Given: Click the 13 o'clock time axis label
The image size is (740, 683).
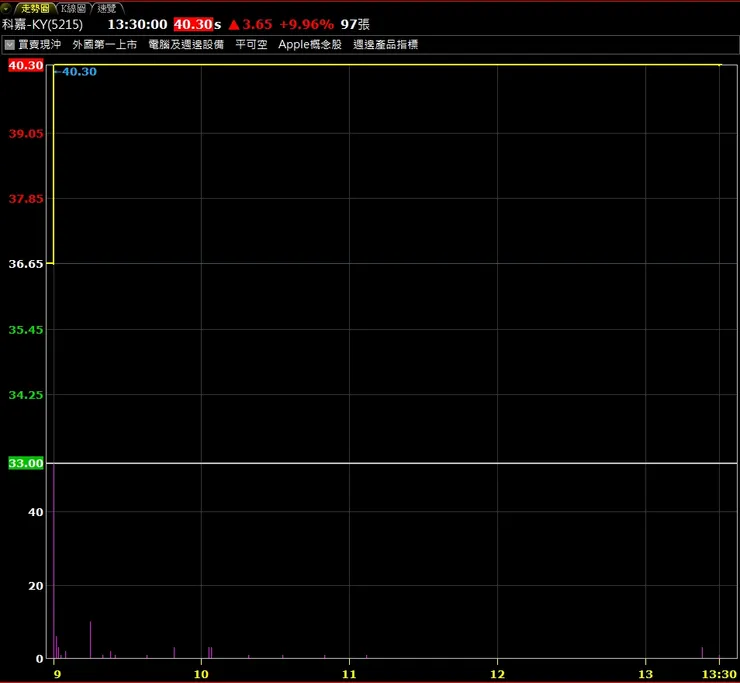Looking at the screenshot, I should 645,674.
